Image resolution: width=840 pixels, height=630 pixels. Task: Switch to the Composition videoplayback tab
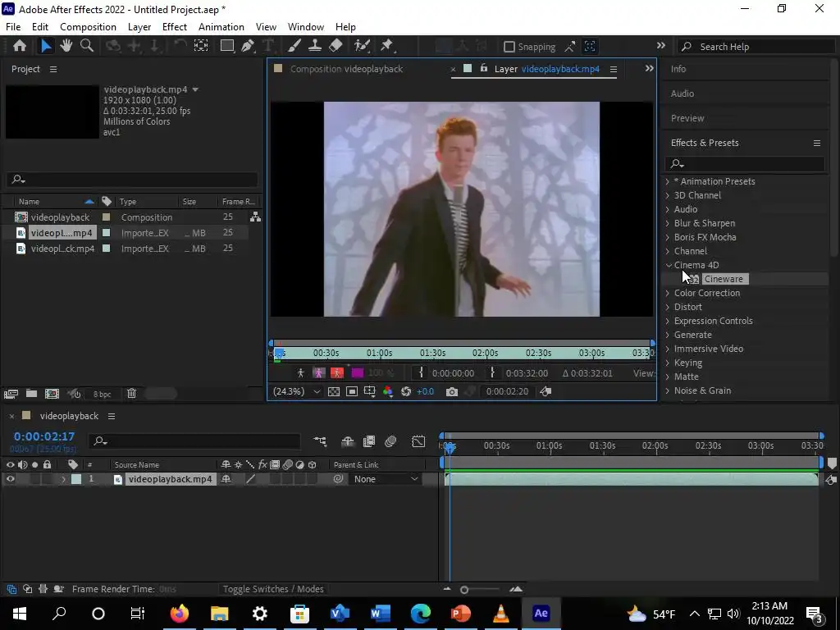[x=346, y=69]
